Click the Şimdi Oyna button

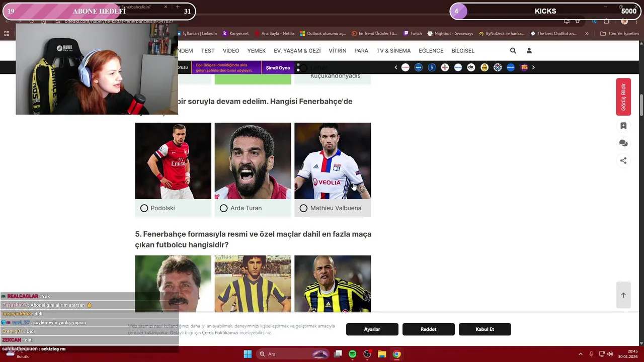point(278,68)
